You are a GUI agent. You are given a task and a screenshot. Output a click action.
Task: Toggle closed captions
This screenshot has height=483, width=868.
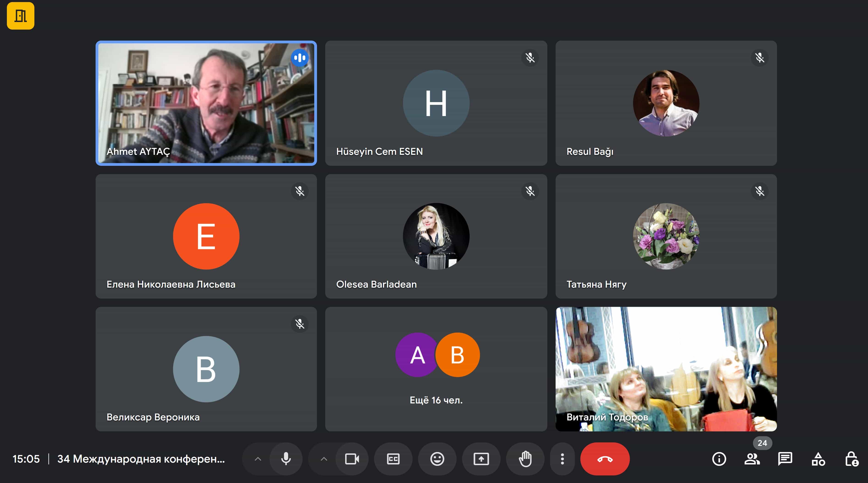(393, 459)
